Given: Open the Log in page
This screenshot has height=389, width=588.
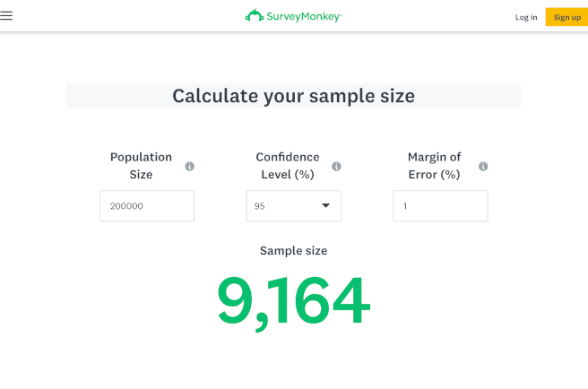Looking at the screenshot, I should click(x=526, y=17).
